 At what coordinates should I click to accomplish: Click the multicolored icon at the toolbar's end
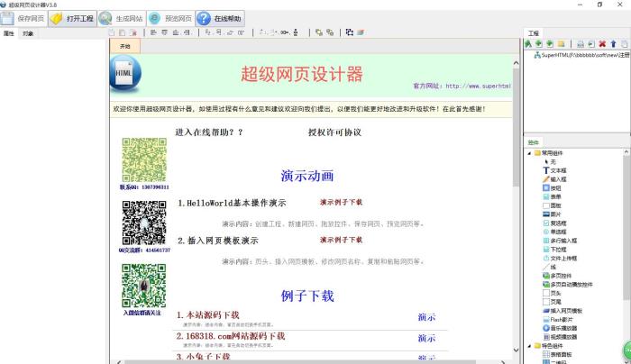(361, 32)
